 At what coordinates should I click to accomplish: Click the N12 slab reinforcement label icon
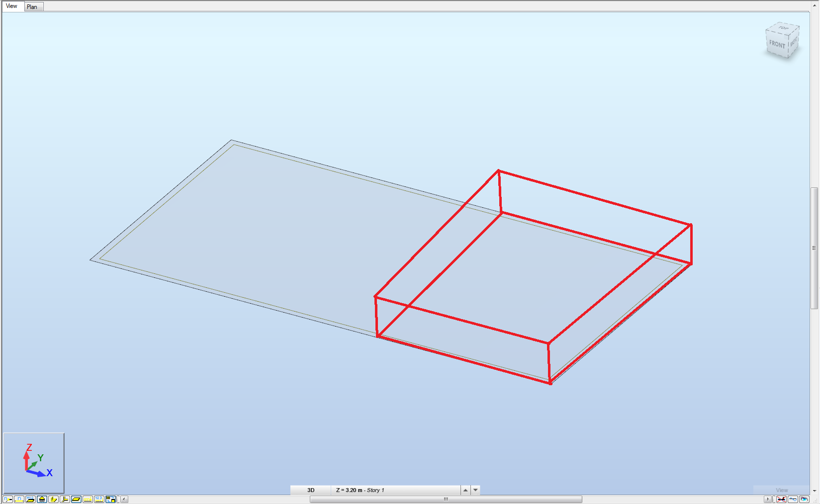pyautogui.click(x=29, y=499)
